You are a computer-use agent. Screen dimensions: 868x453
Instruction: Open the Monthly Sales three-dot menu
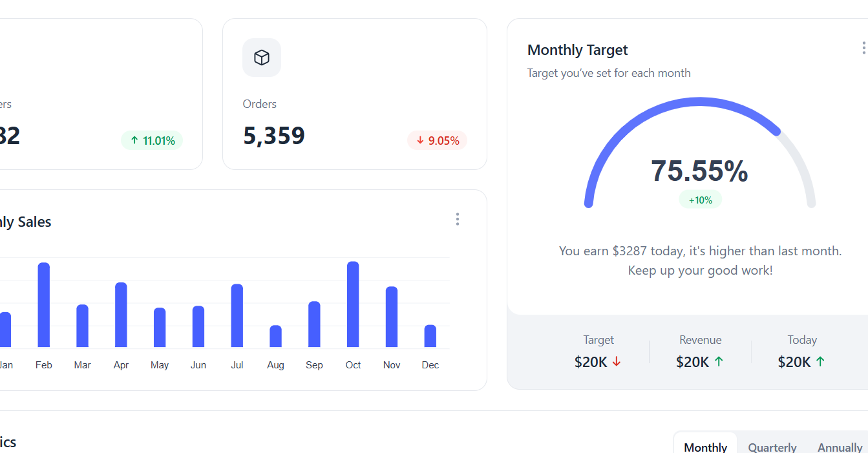(458, 219)
